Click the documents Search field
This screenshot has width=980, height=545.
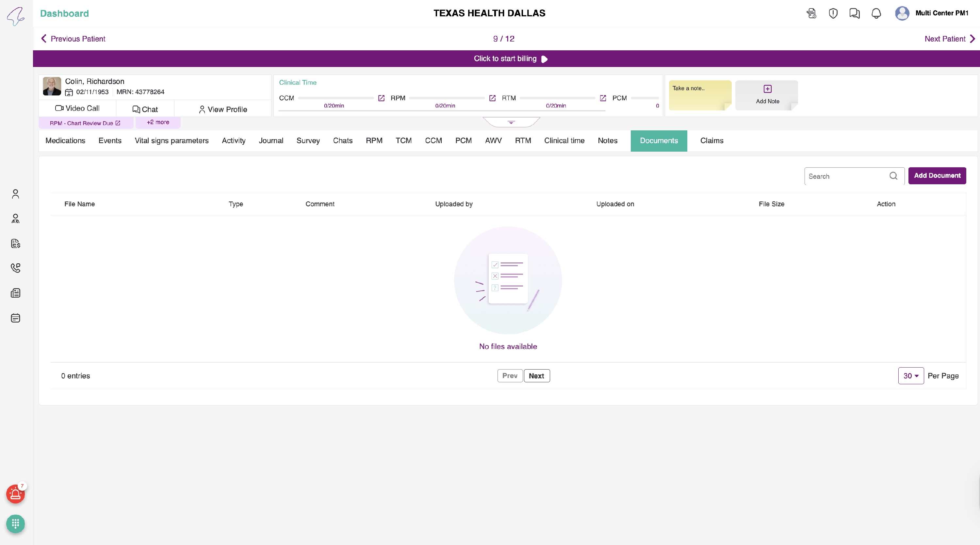point(847,176)
